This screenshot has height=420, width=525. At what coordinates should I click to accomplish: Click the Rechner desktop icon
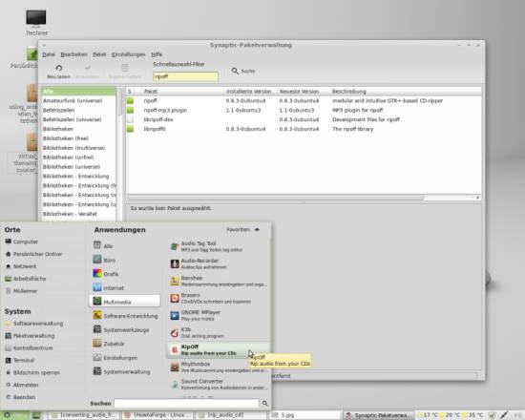(36, 23)
